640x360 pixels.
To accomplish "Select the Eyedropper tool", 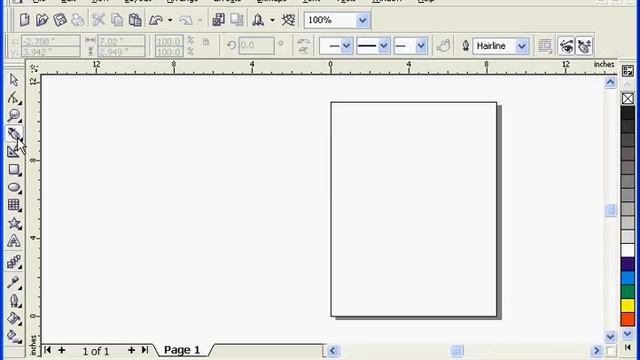I will click(14, 282).
